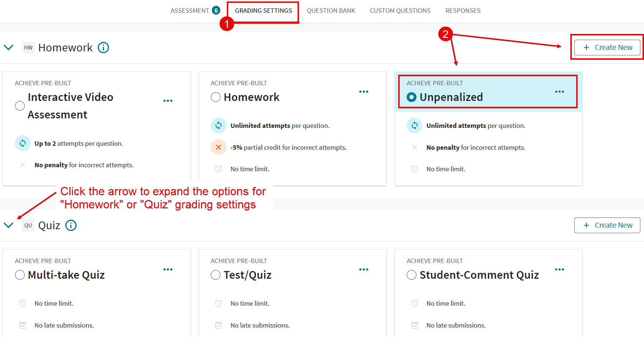
Task: Go to the Responses tab
Action: (463, 11)
